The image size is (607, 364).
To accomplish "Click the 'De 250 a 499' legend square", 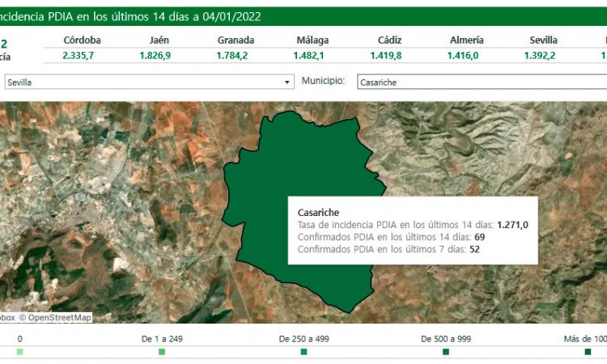I will coord(303,352).
